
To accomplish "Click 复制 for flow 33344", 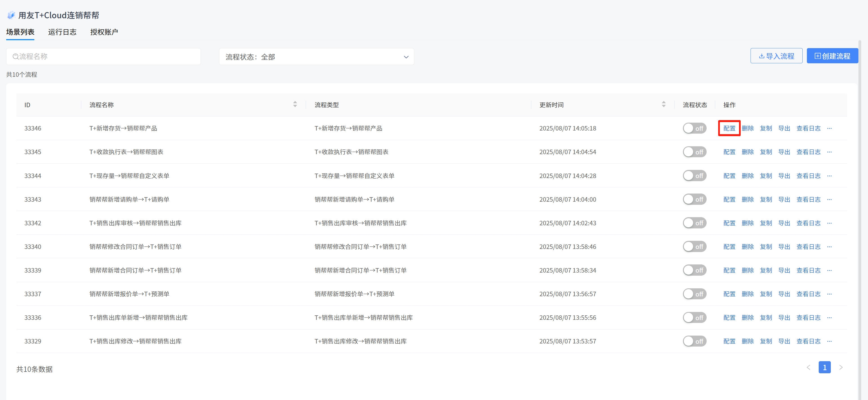I will click(x=765, y=176).
